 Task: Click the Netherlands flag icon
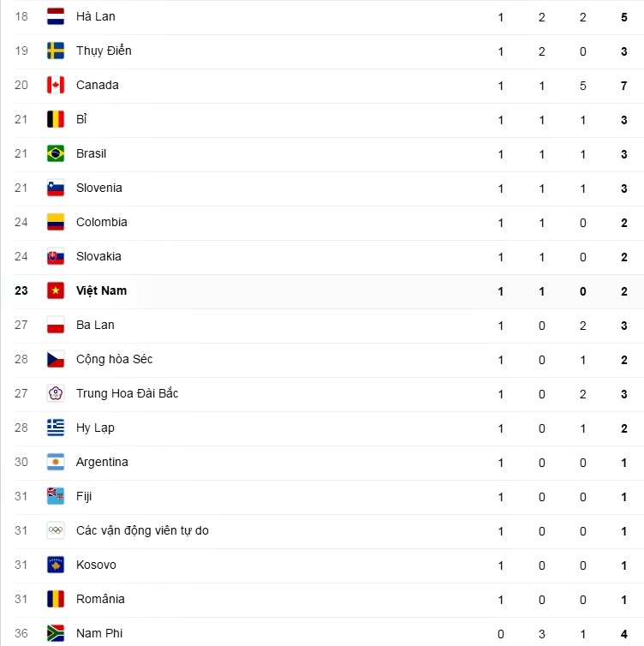(x=56, y=16)
